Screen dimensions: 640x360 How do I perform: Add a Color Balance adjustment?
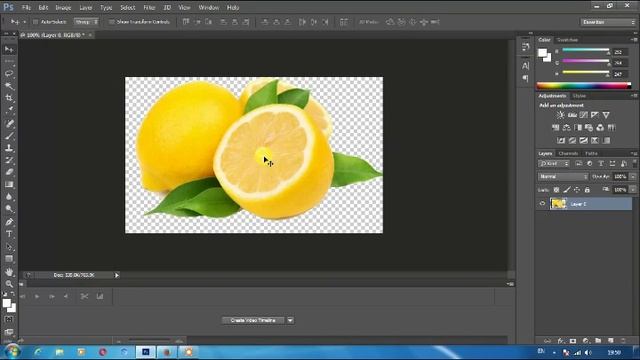click(x=567, y=128)
